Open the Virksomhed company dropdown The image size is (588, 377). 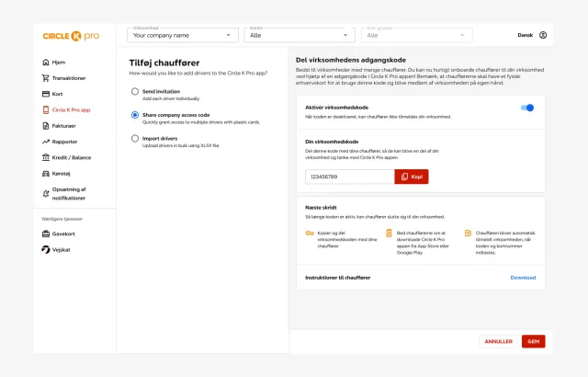(x=183, y=35)
